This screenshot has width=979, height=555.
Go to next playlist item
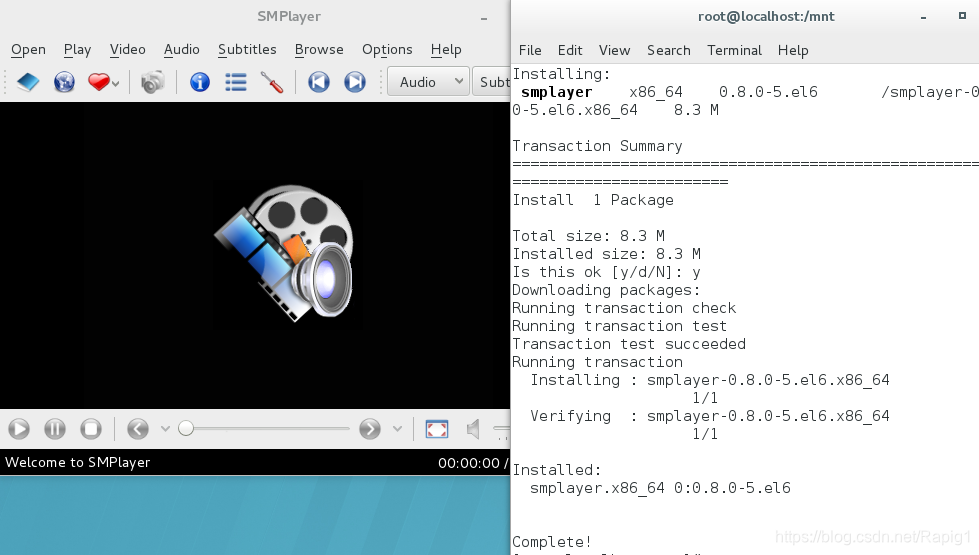pos(355,82)
